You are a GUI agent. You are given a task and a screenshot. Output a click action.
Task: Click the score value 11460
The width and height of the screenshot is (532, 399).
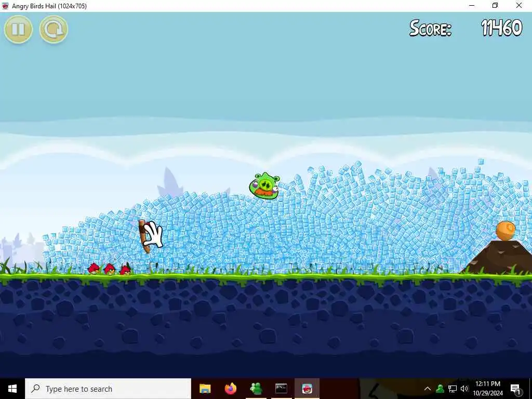[x=501, y=28]
